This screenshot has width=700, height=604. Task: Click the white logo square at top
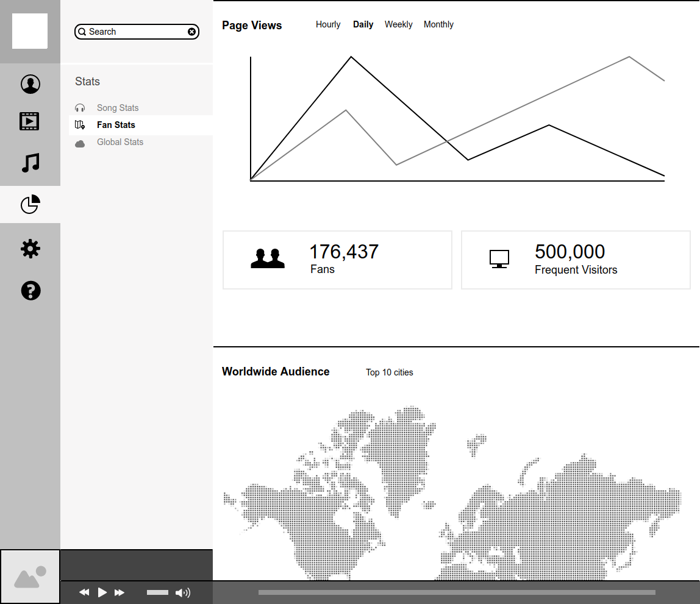[x=30, y=31]
